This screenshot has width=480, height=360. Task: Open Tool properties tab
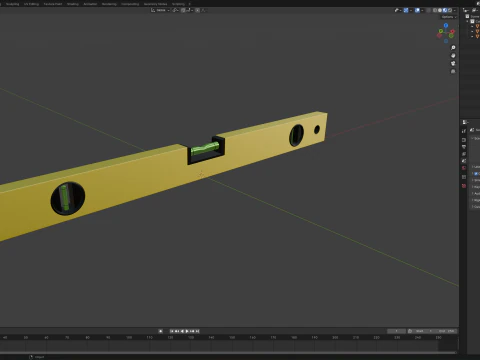click(464, 131)
